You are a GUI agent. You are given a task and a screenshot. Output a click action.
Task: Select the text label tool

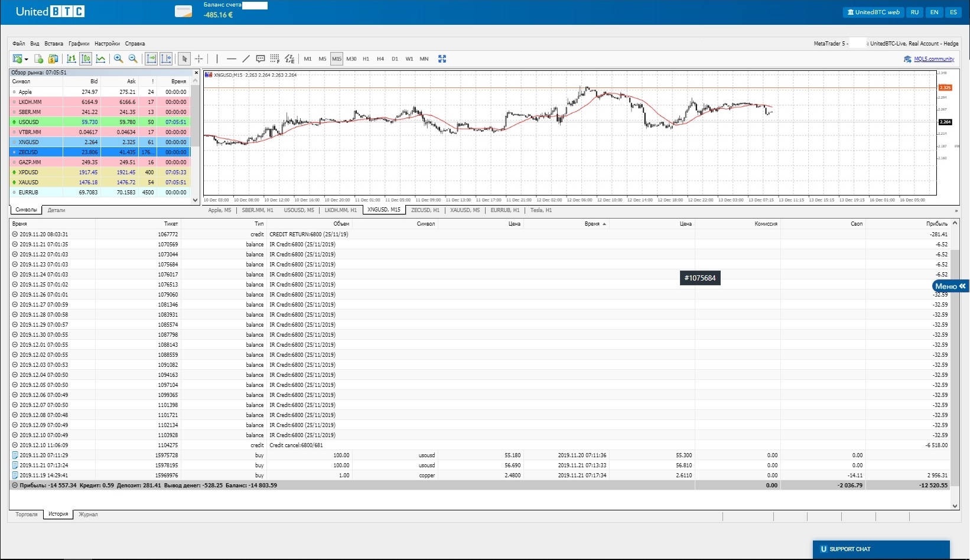(x=261, y=58)
